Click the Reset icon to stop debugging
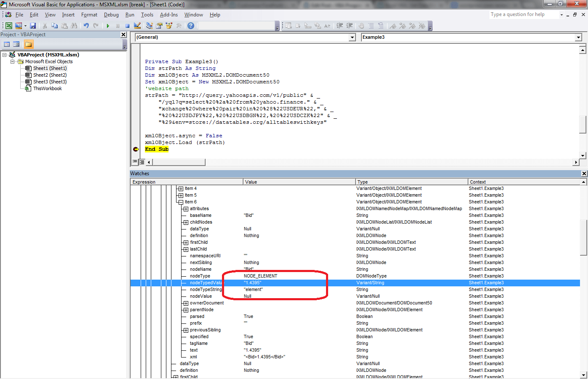 point(128,26)
